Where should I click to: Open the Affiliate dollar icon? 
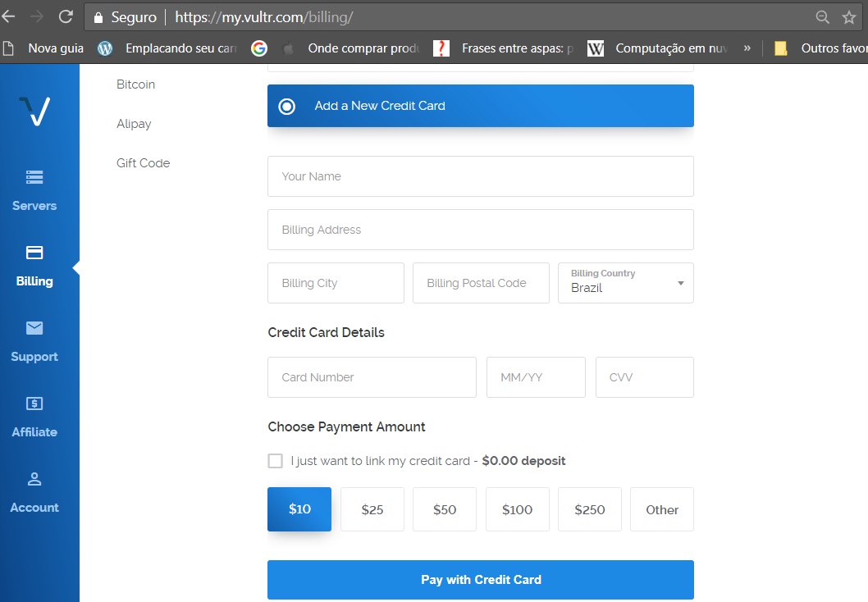(34, 404)
